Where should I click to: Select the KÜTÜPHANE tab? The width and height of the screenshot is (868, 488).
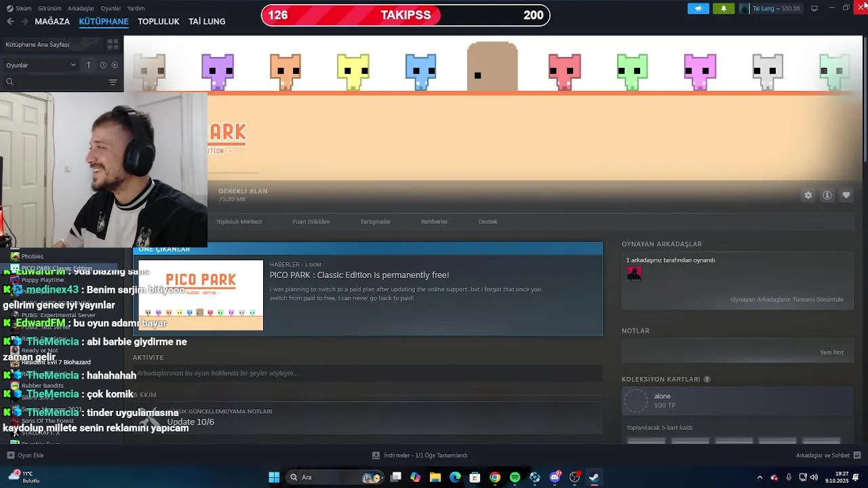pyautogui.click(x=104, y=22)
